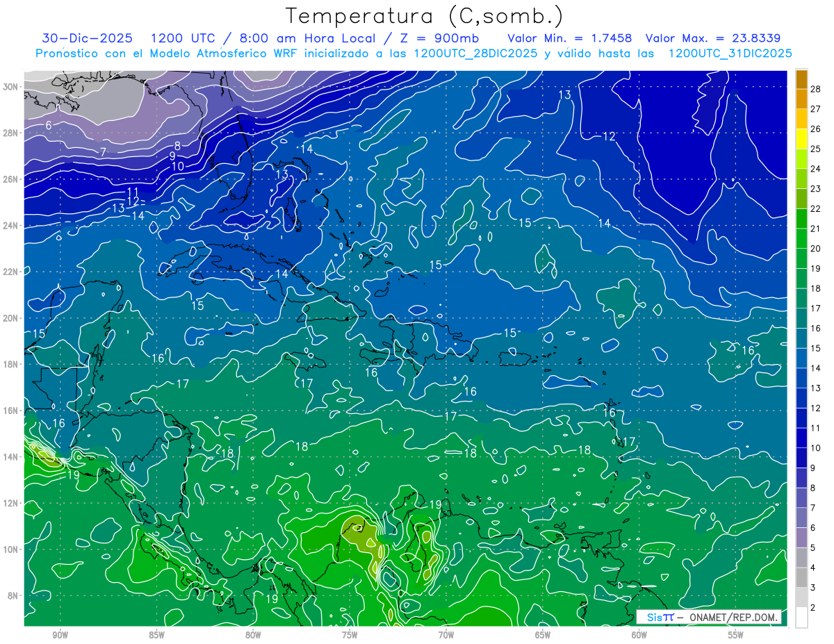Click the yellow legend band between 25 and 26
The height and width of the screenshot is (644, 834).
click(801, 138)
